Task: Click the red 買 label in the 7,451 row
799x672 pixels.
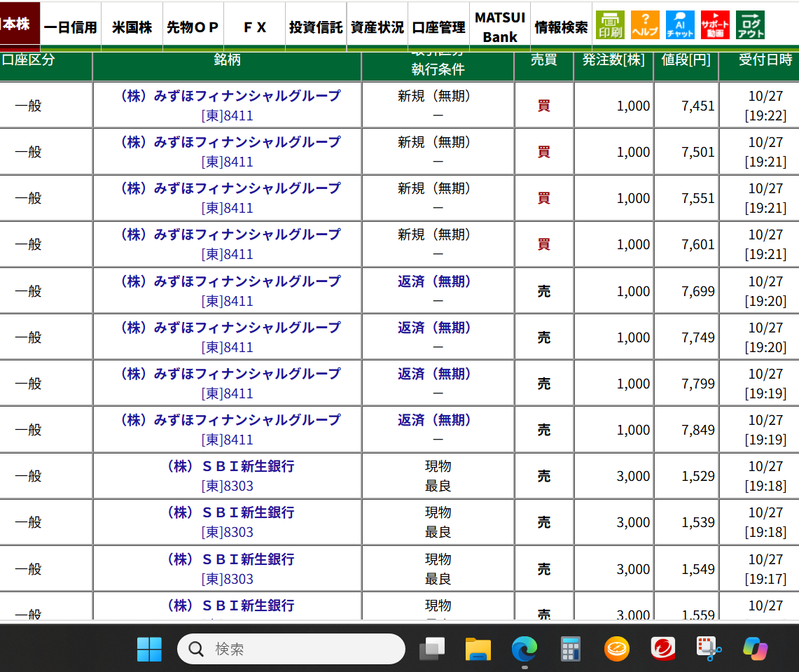Action: point(543,106)
